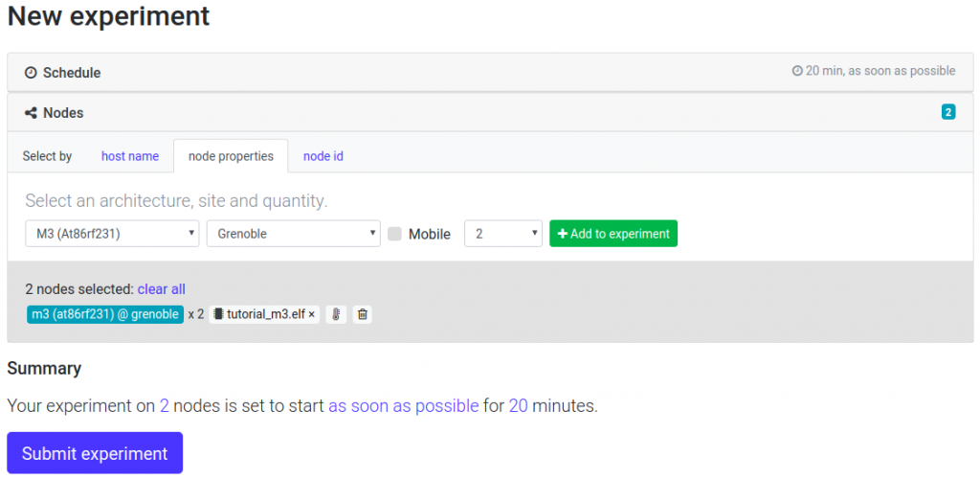Switch to the host name tab
This screenshot has height=479, width=980.
[130, 156]
